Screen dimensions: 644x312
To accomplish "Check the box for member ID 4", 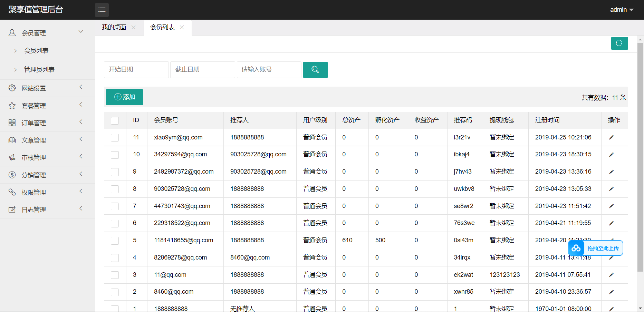I will [115, 258].
